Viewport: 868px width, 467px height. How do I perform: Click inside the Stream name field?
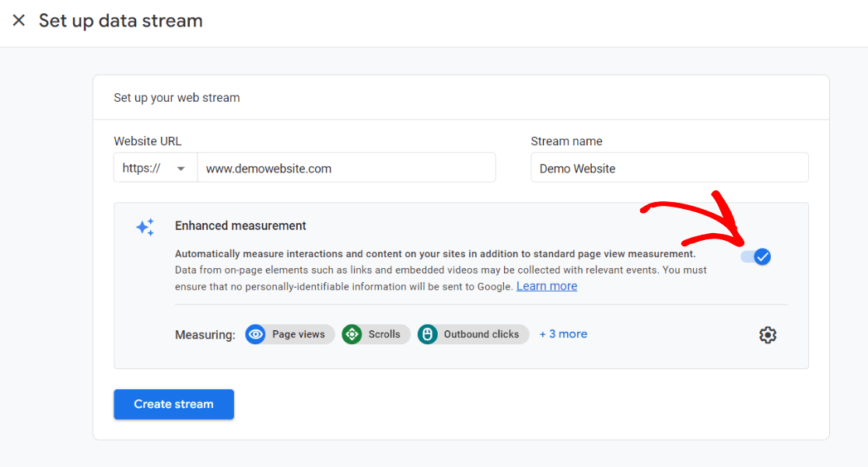(669, 167)
